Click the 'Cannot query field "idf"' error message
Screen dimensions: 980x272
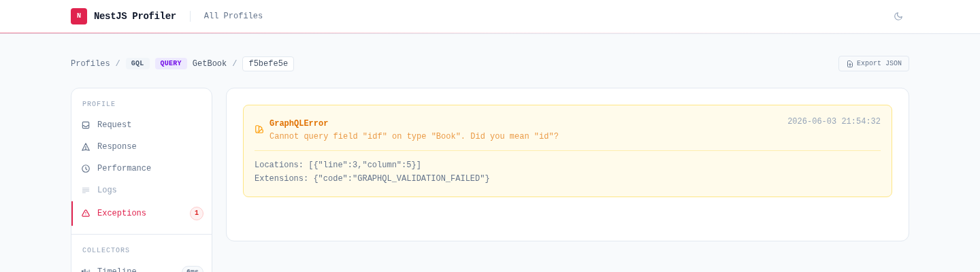414,137
